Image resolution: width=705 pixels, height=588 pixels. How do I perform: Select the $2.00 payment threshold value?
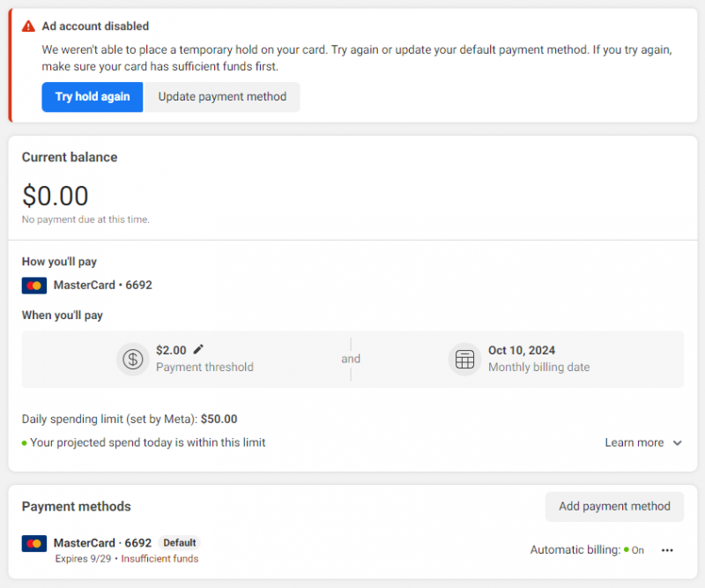(x=172, y=350)
